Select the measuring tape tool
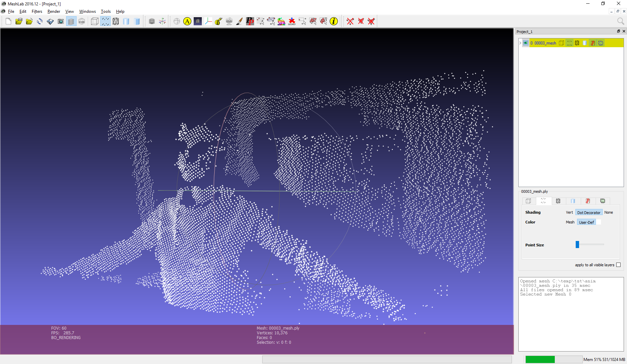Screen dimensions: 627x364 (x=219, y=22)
